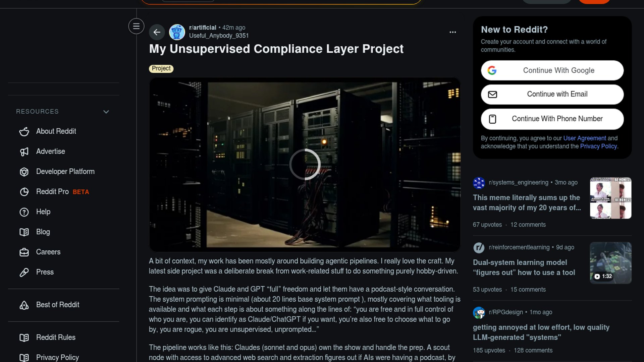The width and height of the screenshot is (644, 362).
Task: Open the Privacy Policy link in signup card
Action: 598,146
